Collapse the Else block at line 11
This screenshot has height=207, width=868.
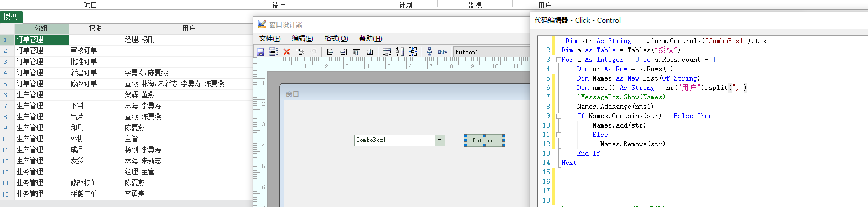[558, 135]
